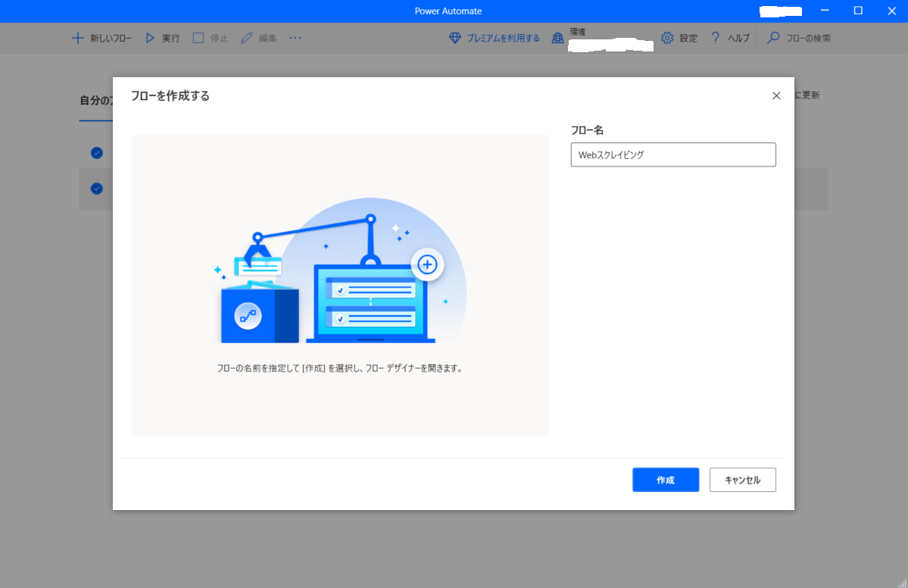Sort by the 更新 column header
Image resolution: width=908 pixels, height=588 pixels.
pos(807,95)
